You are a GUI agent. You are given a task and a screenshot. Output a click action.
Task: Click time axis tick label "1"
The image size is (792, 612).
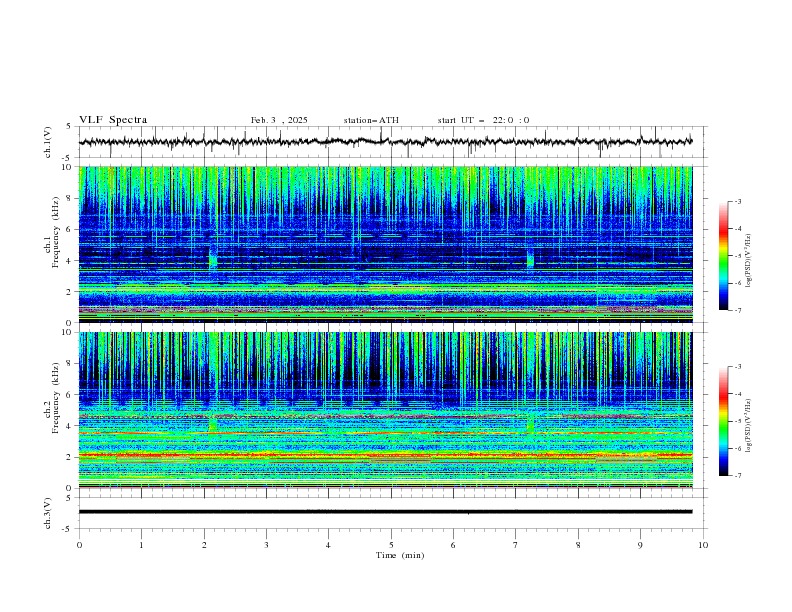pyautogui.click(x=141, y=545)
